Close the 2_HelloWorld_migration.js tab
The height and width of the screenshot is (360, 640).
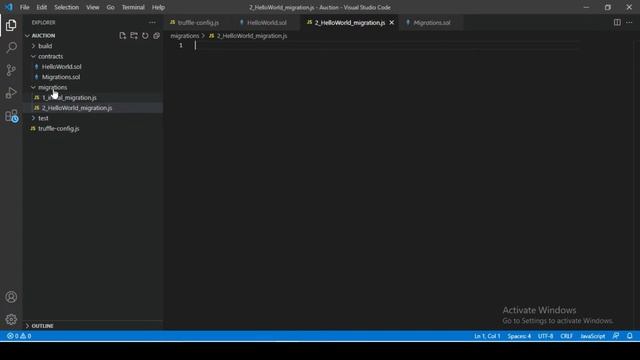(392, 22)
